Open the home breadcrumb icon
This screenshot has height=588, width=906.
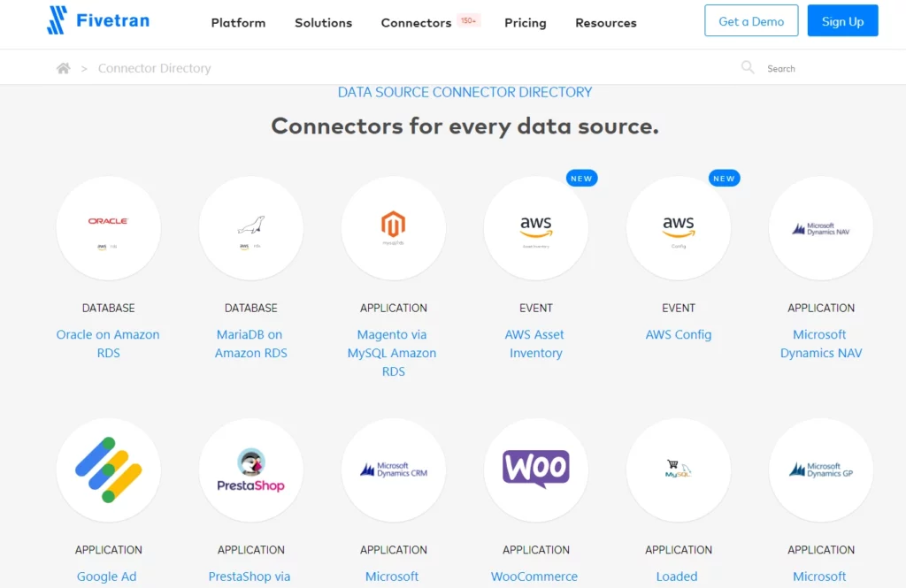[x=64, y=68]
